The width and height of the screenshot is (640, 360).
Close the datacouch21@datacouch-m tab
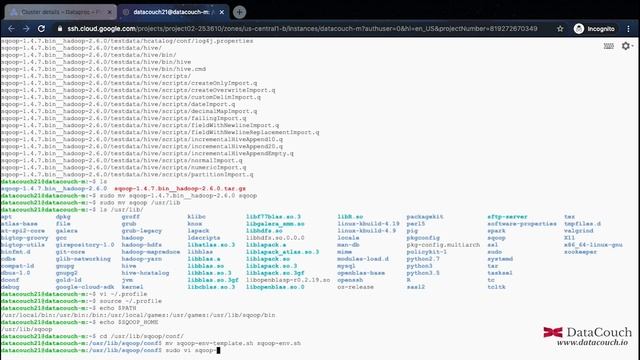(222, 12)
